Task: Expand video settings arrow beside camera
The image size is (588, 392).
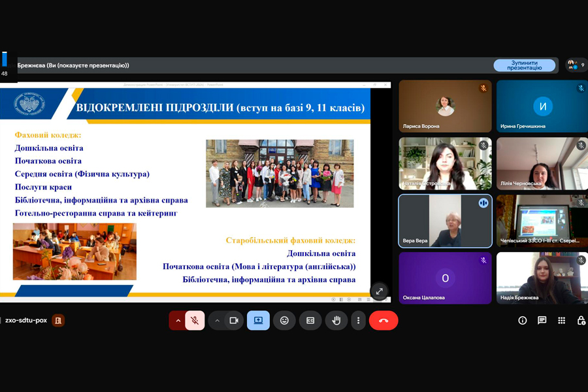Action: pos(217,321)
